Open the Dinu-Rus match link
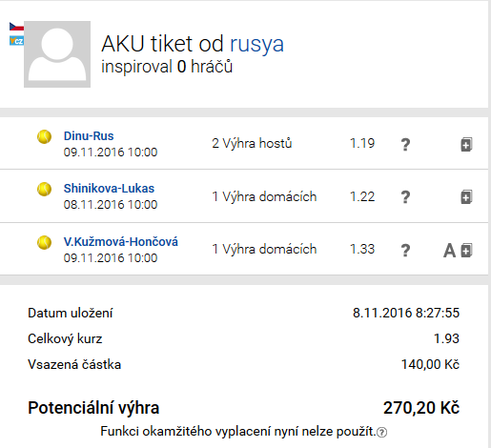Viewport: 491px width, 448px height. coord(89,136)
